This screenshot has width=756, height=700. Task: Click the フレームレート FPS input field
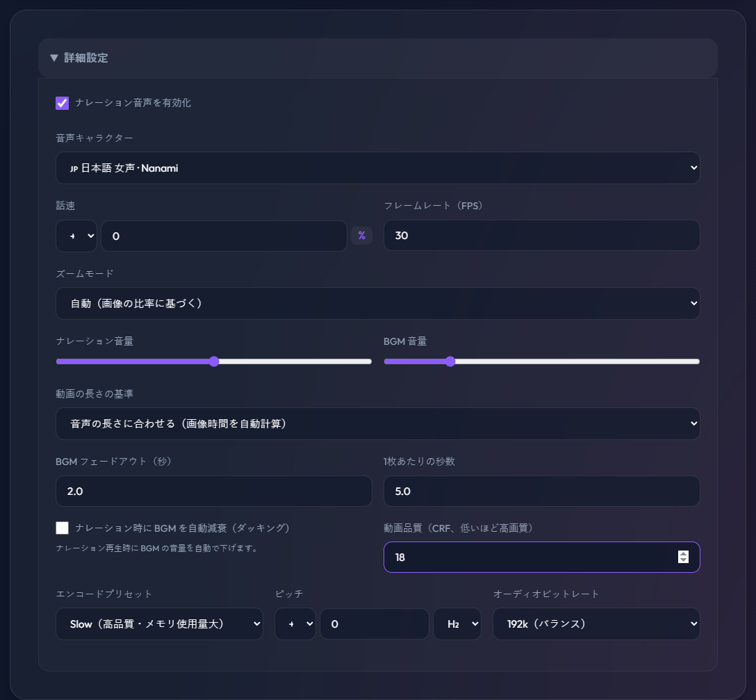point(541,236)
